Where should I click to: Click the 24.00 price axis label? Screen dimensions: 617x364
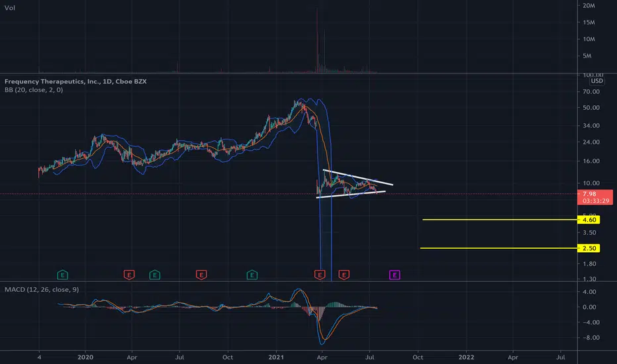(x=591, y=142)
